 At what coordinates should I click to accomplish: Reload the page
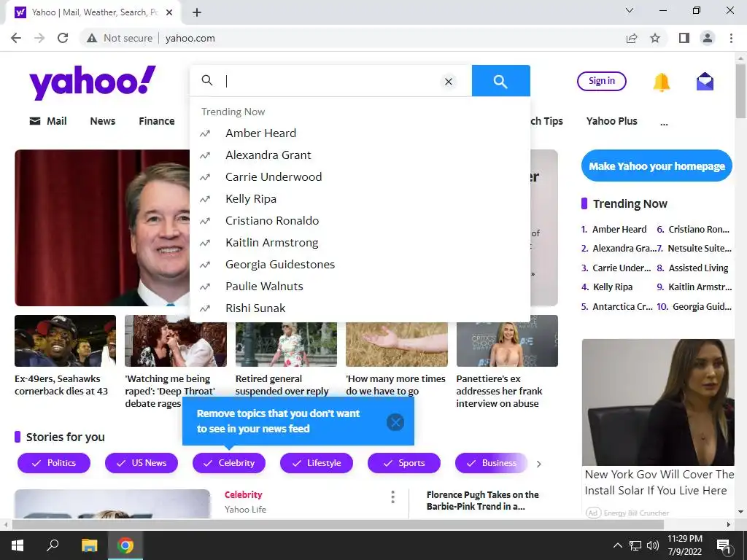[x=63, y=38]
